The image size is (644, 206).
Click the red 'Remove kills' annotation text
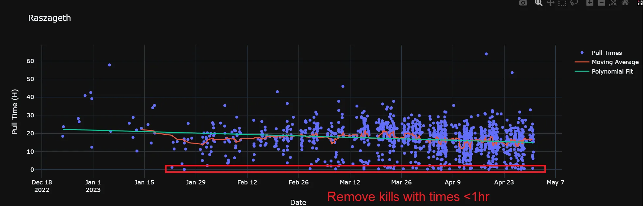408,197
